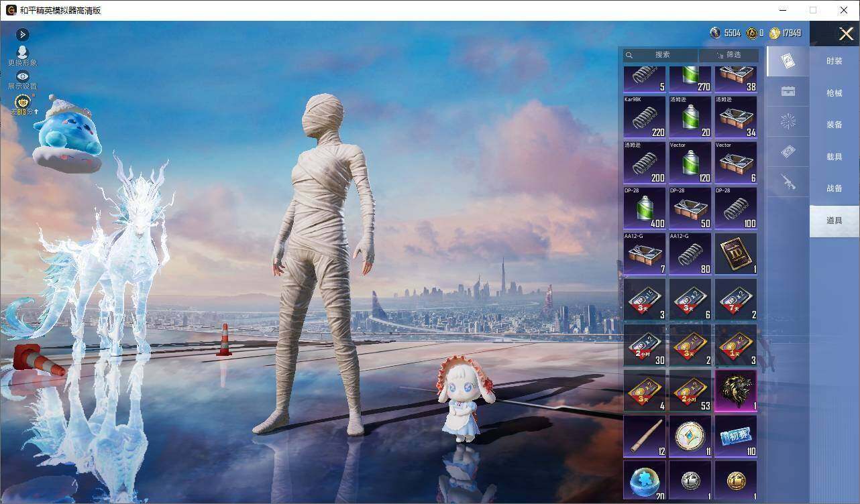Select the gold coin item
The height and width of the screenshot is (504, 860).
pos(736,481)
